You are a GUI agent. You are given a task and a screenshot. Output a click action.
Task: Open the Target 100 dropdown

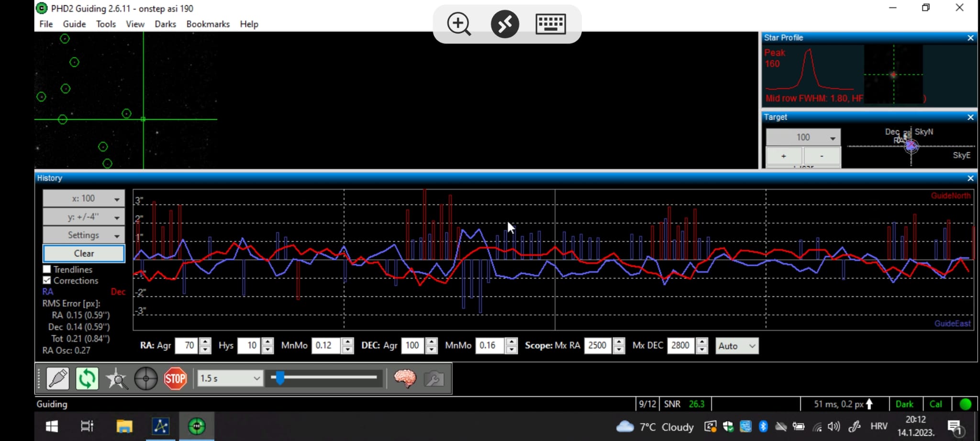803,137
